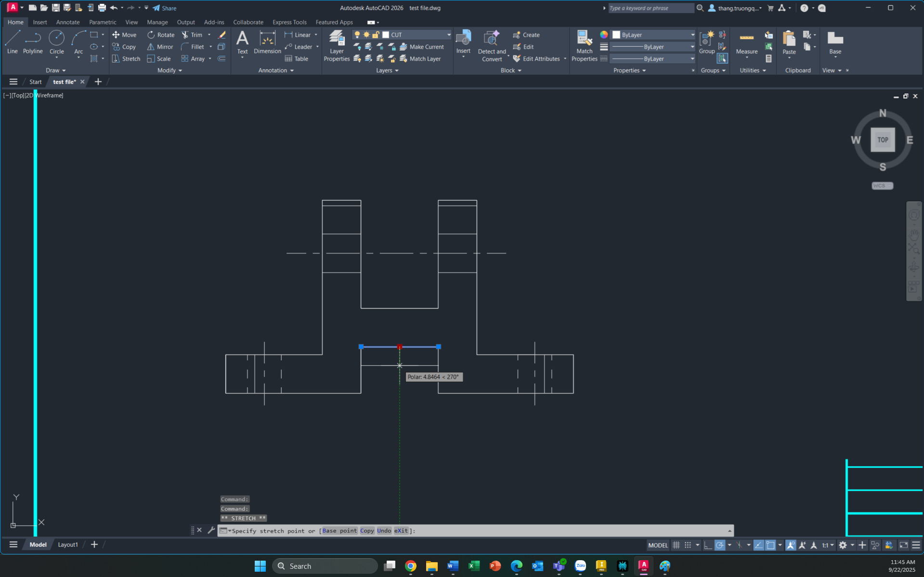This screenshot has width=924, height=577.
Task: Open Chrome from the taskbar
Action: point(410,566)
